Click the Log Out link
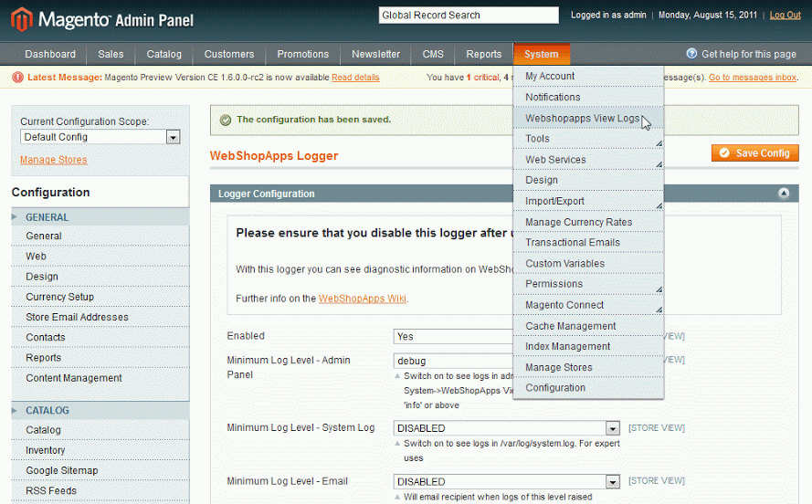 point(785,15)
